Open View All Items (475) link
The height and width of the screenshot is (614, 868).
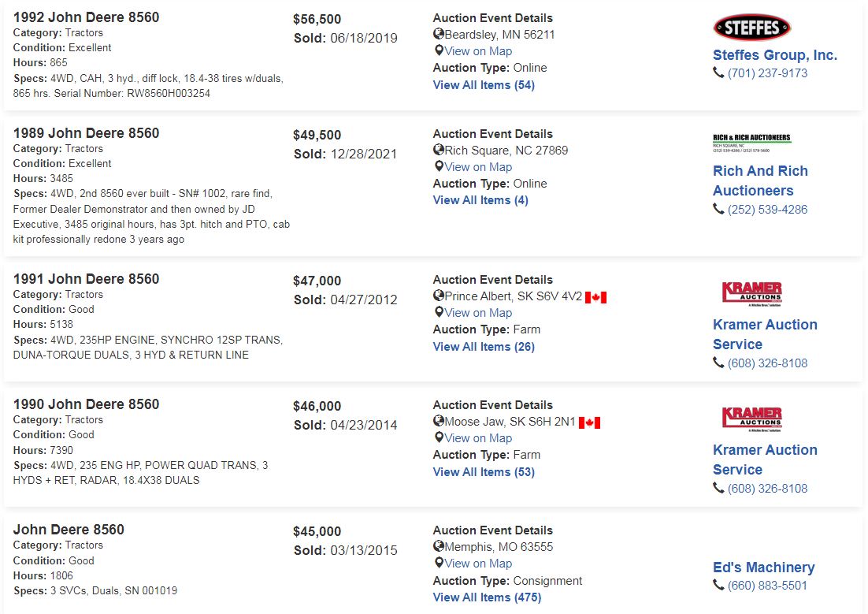487,597
